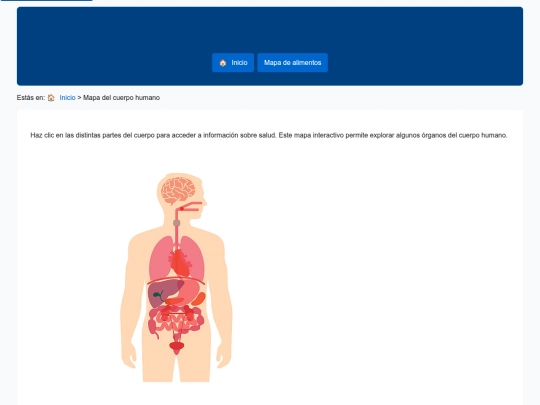Select the liver on the body map
540x405 pixels.
click(x=165, y=293)
